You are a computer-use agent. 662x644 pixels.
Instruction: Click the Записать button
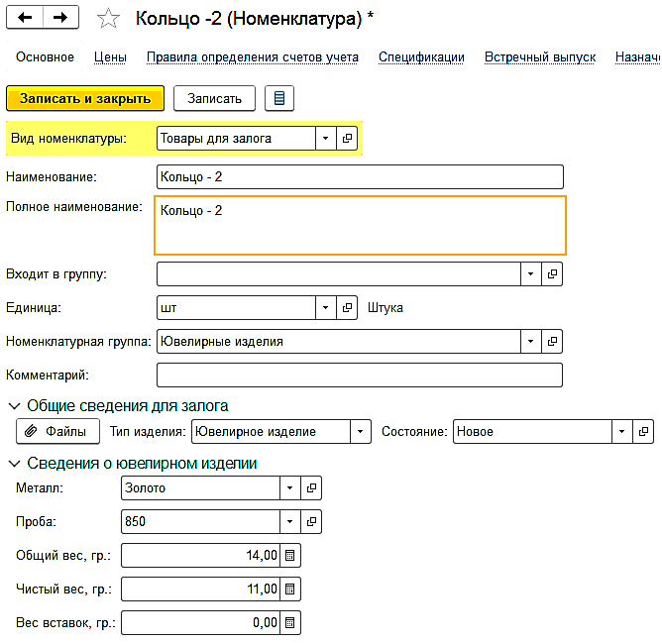[x=214, y=98]
